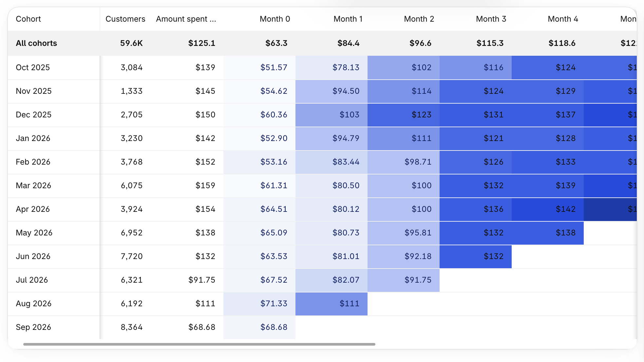Click the $116 cell for Oct 2025

click(x=476, y=68)
